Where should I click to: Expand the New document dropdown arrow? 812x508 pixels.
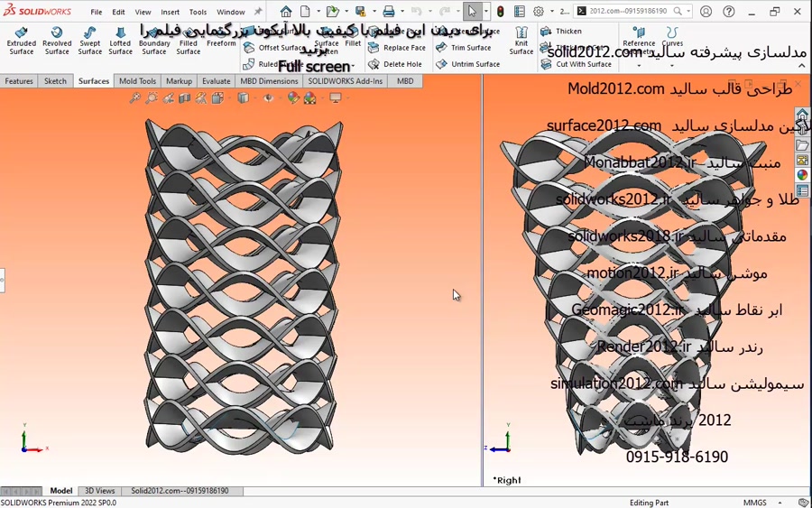pyautogui.click(x=318, y=12)
